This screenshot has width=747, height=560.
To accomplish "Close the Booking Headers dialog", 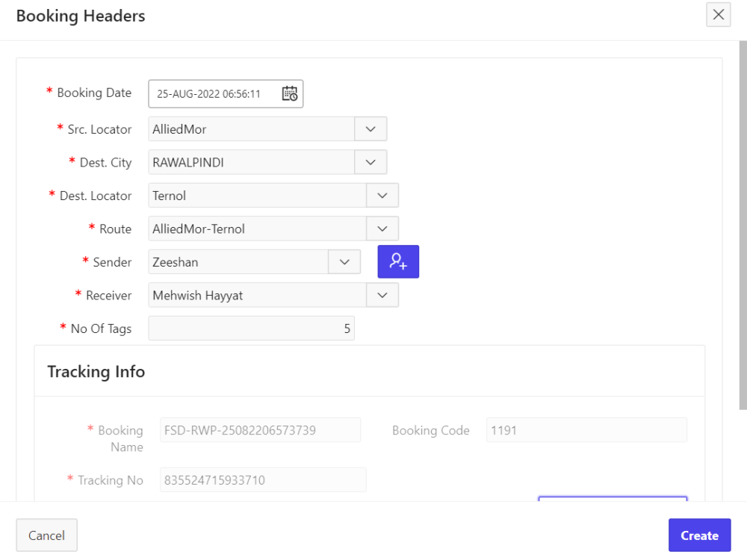I will [x=719, y=15].
